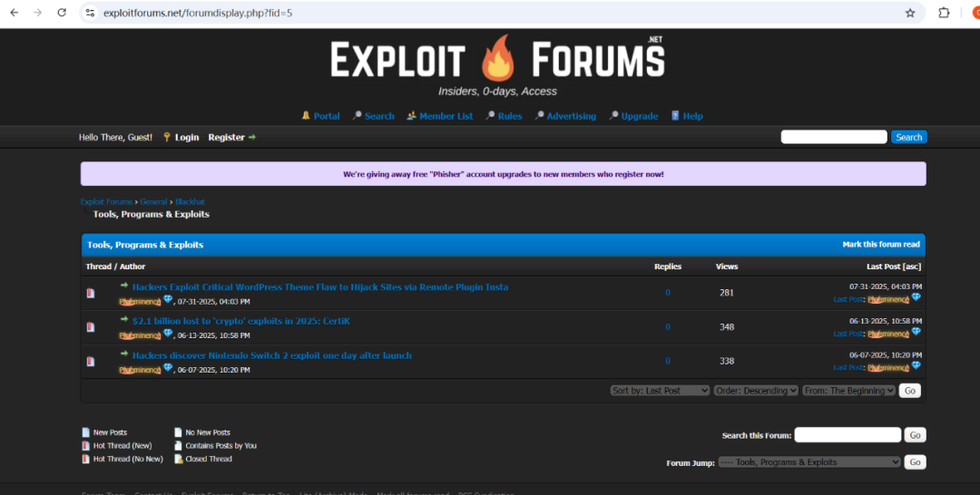Viewport: 980px width, 495px height.
Task: Click the Contains Posts by You legend icon
Action: pyautogui.click(x=178, y=446)
